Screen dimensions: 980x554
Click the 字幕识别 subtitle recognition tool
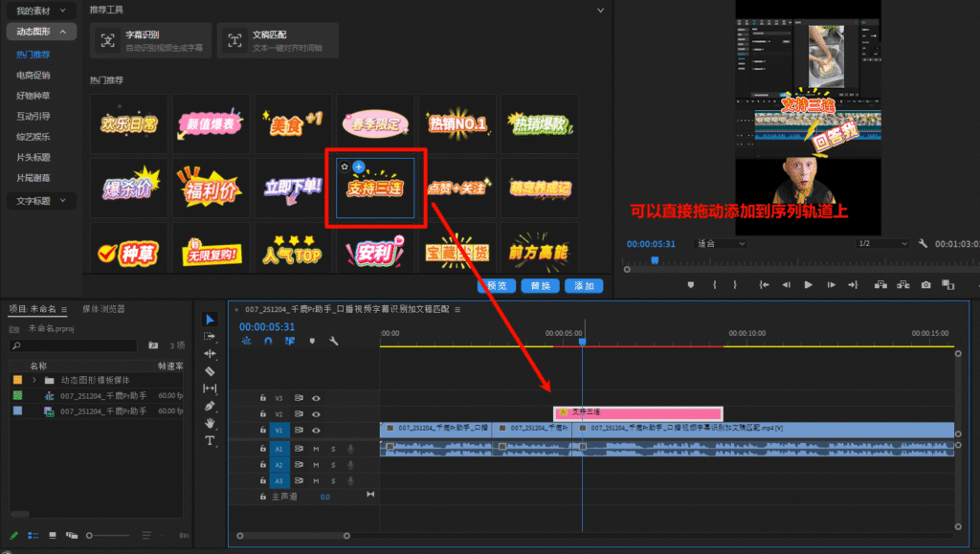click(x=148, y=40)
